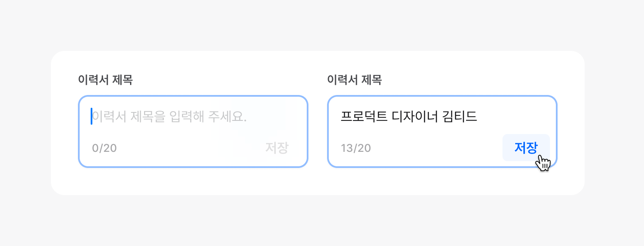Click empty space between 13/20 and blue 저장
The image size is (644, 246).
coord(436,148)
